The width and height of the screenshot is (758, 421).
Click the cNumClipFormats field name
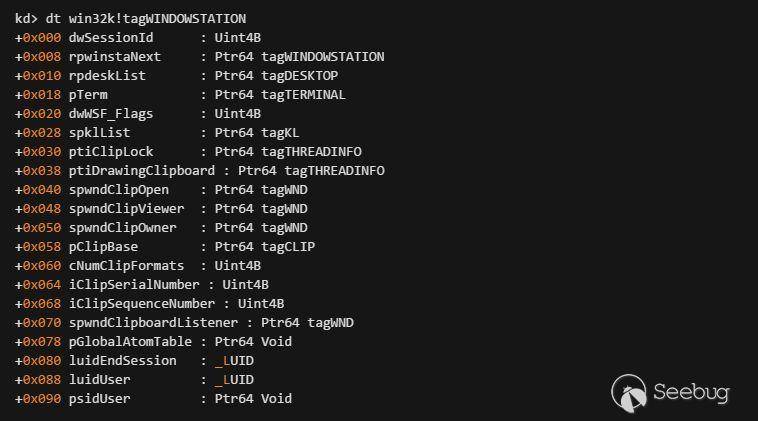pos(126,265)
